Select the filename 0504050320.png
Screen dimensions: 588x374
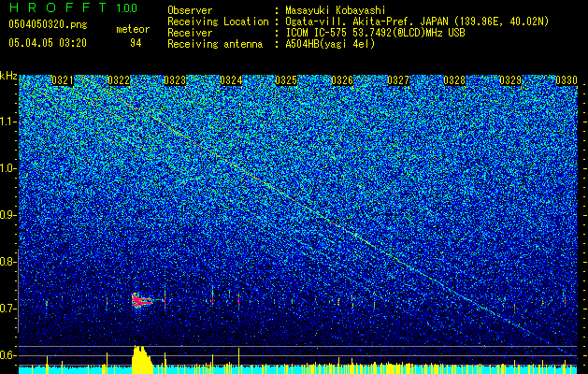(x=48, y=24)
